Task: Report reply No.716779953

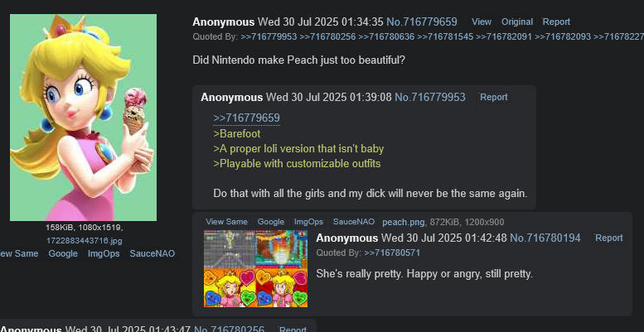Action: click(x=494, y=97)
